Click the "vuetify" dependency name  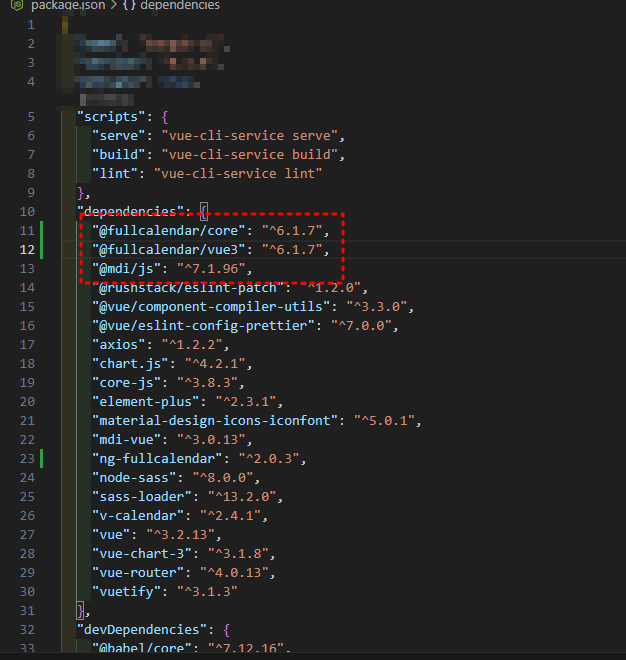click(127, 591)
